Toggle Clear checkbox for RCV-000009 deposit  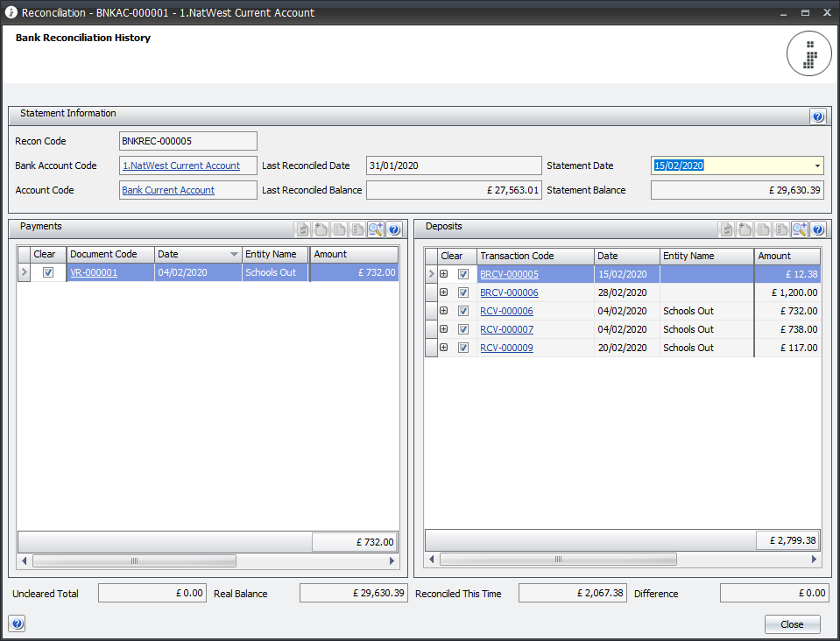coord(463,348)
